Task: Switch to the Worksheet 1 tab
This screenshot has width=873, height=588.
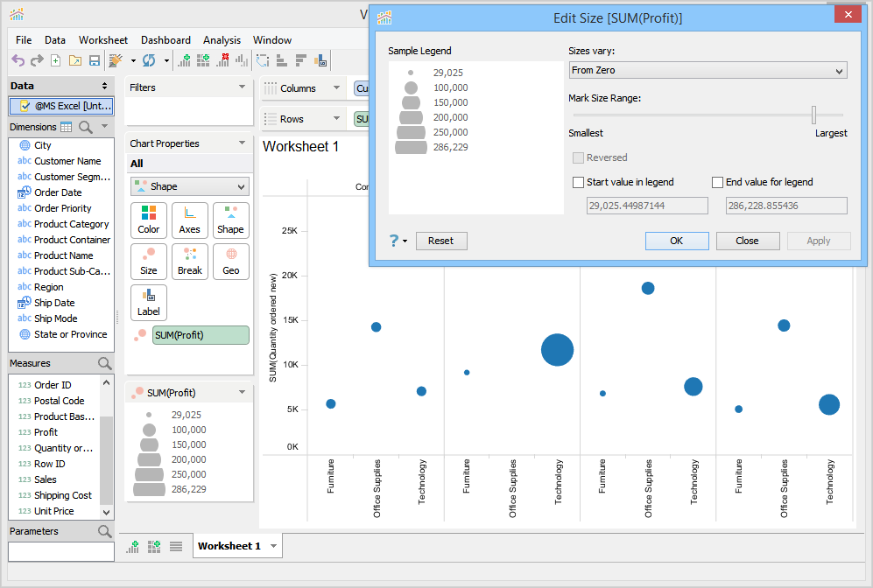Action: [x=229, y=546]
